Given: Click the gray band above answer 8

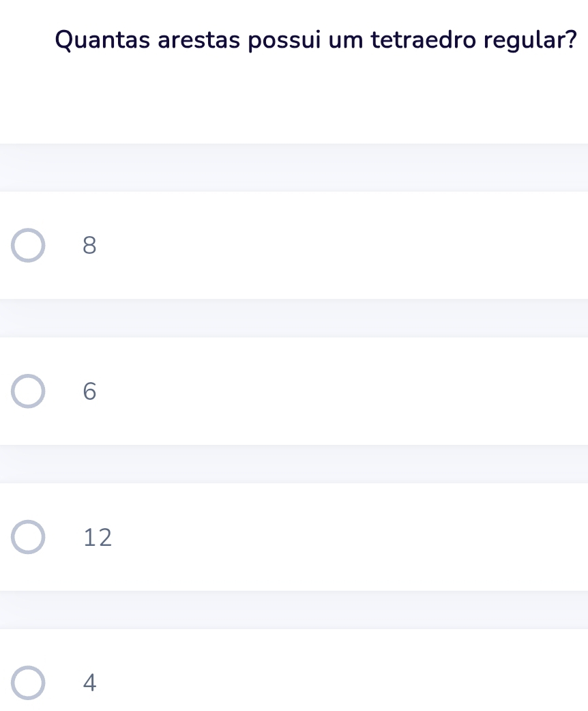Looking at the screenshot, I should (x=294, y=168).
